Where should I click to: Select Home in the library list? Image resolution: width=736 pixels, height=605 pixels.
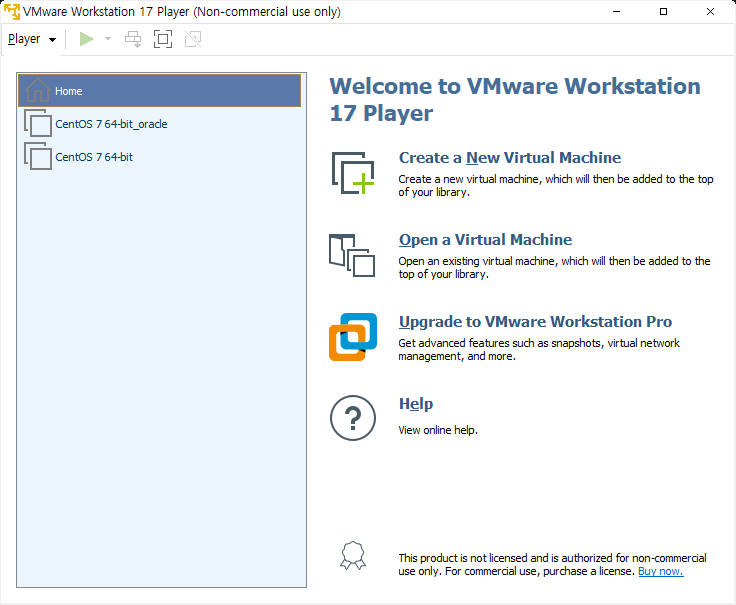(160, 91)
